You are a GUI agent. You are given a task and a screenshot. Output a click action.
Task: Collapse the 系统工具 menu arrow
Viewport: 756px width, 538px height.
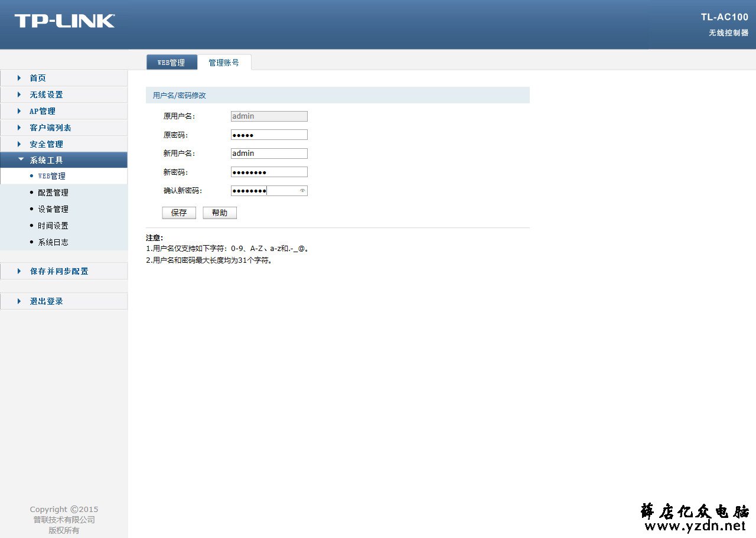21,159
